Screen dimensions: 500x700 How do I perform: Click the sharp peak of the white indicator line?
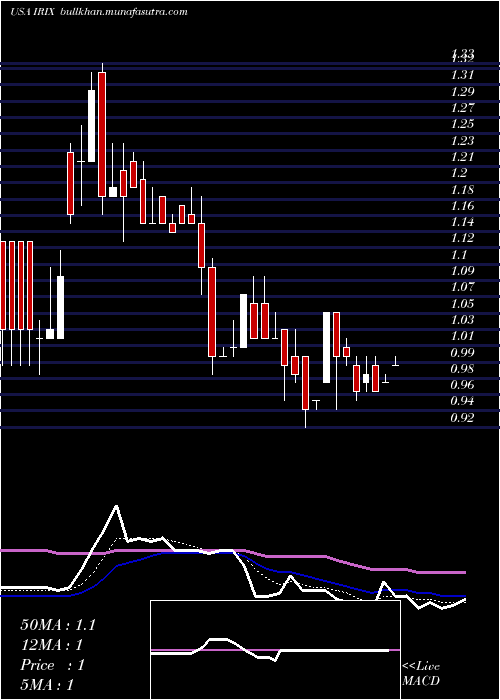coord(116,506)
